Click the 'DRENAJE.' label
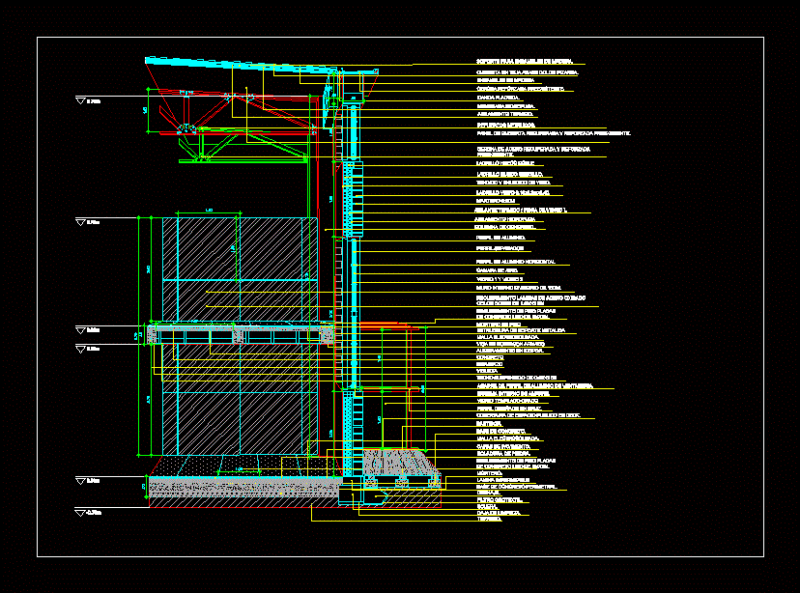The image size is (800, 593). [x=488, y=493]
